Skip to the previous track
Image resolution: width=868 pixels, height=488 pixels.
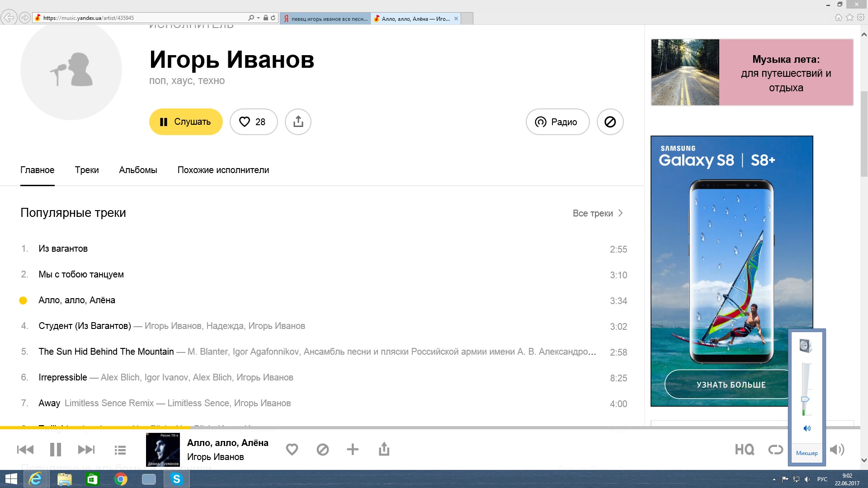[25, 450]
